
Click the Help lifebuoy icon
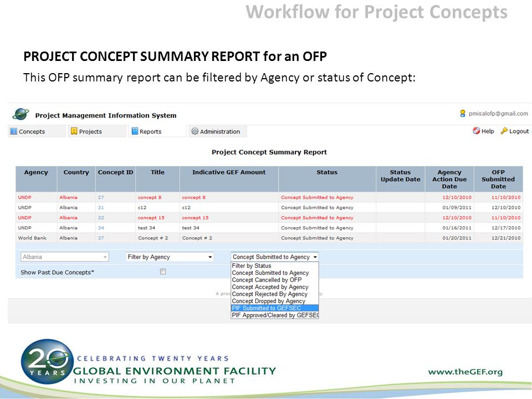(477, 131)
